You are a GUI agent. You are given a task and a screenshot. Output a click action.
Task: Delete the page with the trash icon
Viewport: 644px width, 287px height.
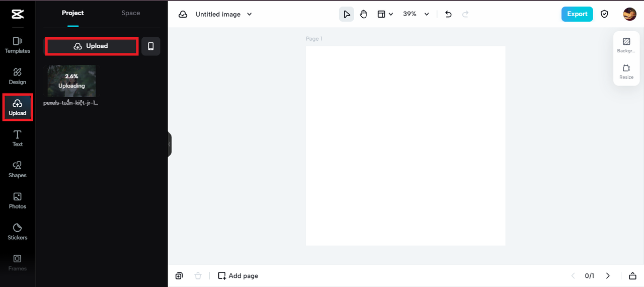(x=198, y=276)
